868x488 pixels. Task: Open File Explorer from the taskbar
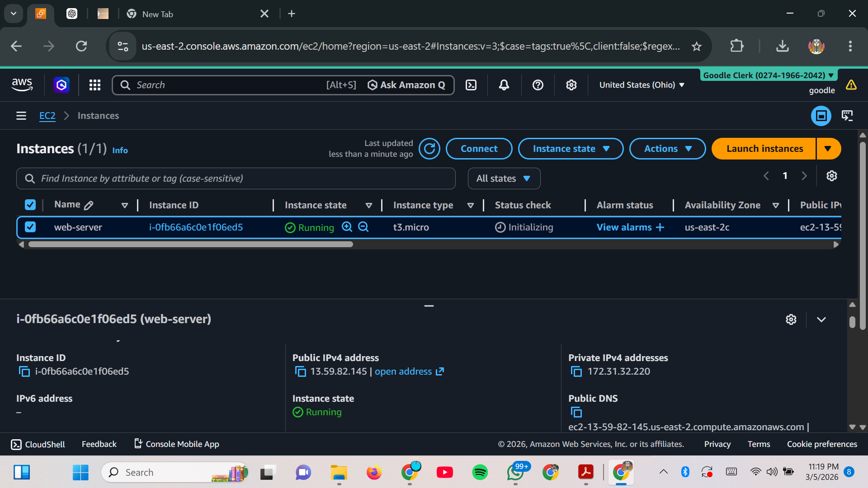339,472
